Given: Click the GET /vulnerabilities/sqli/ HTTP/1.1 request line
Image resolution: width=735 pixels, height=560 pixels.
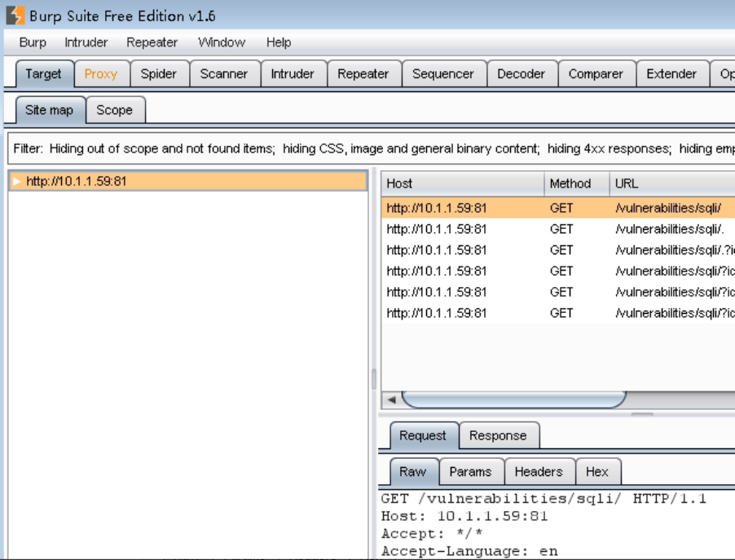Looking at the screenshot, I should tap(544, 498).
